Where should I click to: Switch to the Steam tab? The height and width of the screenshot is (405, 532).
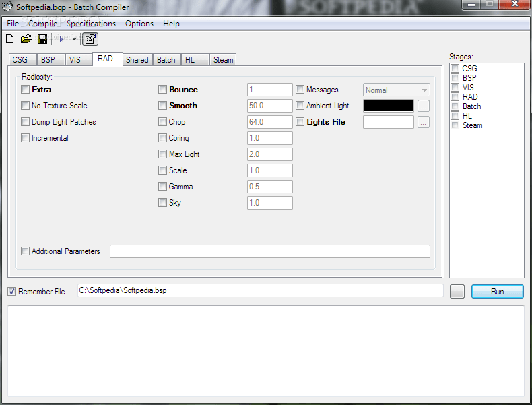223,60
